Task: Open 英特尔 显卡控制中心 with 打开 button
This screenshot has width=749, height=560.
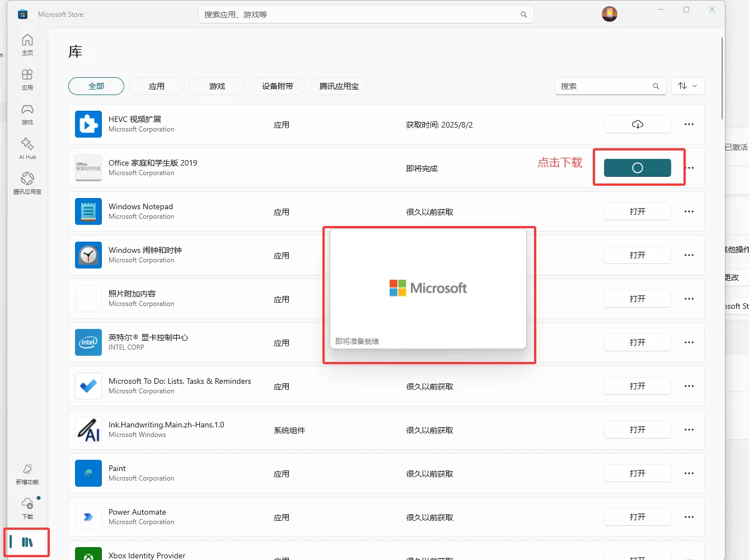Action: (638, 342)
